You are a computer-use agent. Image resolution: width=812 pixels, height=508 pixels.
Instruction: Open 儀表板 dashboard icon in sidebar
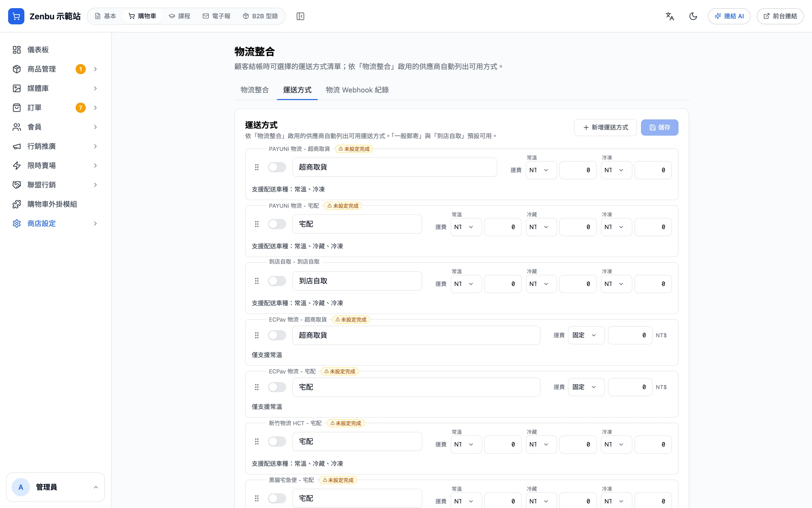[x=17, y=50]
